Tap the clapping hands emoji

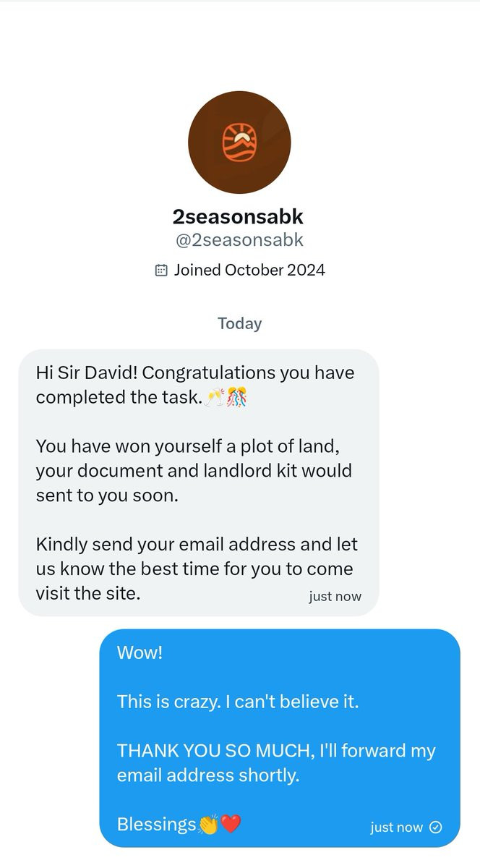(x=209, y=825)
